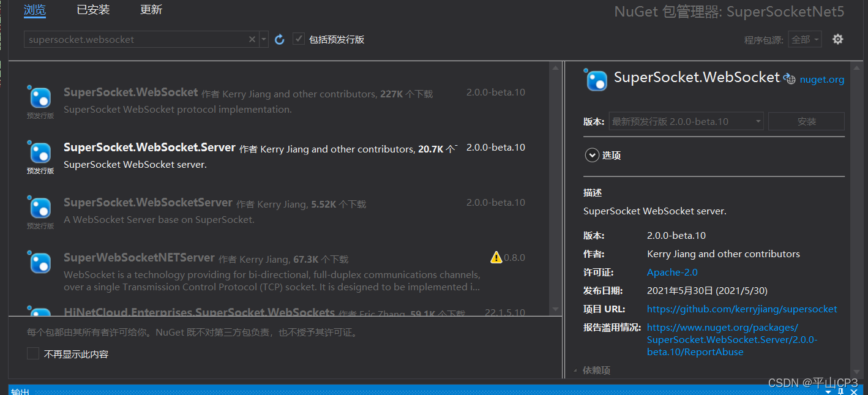
Task: Click 2.0.0-beta.10 version of SuperSocket.WebSocketServer
Action: [496, 203]
